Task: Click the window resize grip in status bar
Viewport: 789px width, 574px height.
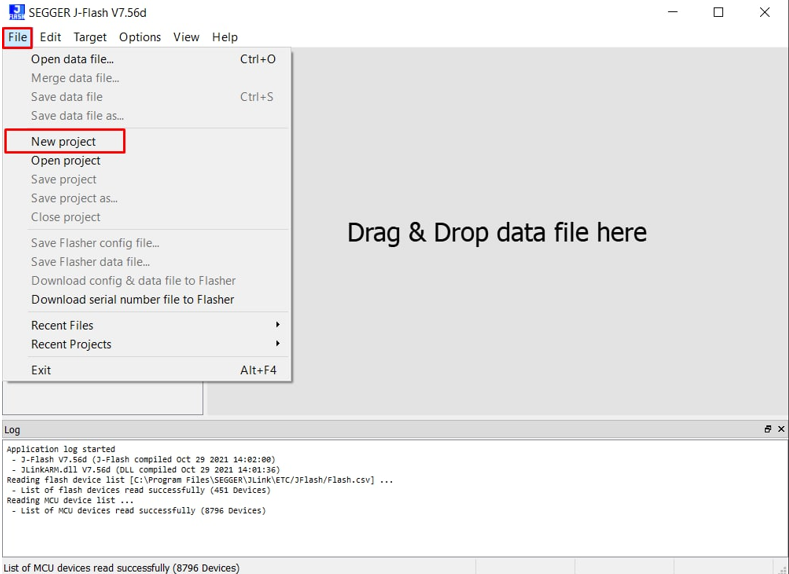Action: [x=782, y=568]
